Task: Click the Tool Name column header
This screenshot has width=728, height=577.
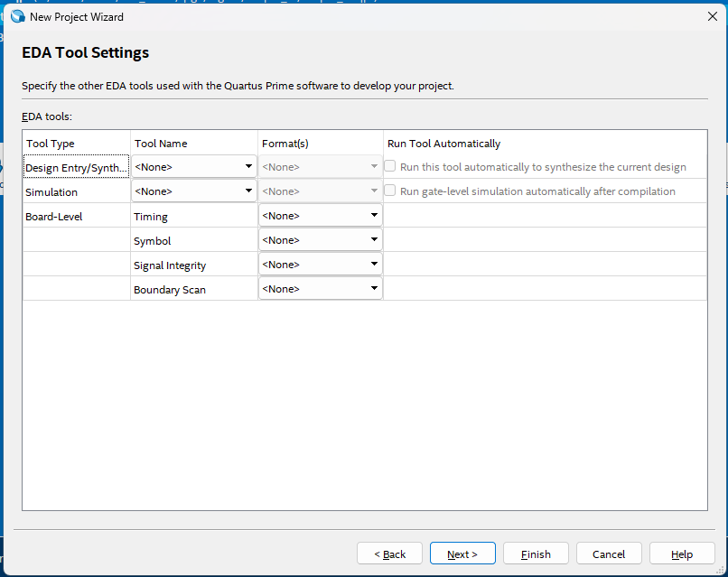Action: pos(193,143)
